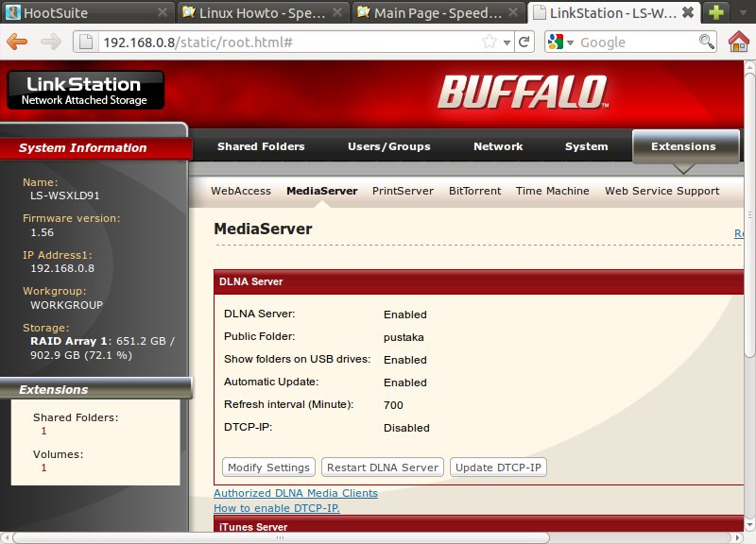Click the device name LS-WSXLD91
The height and width of the screenshot is (544, 756).
tap(65, 195)
